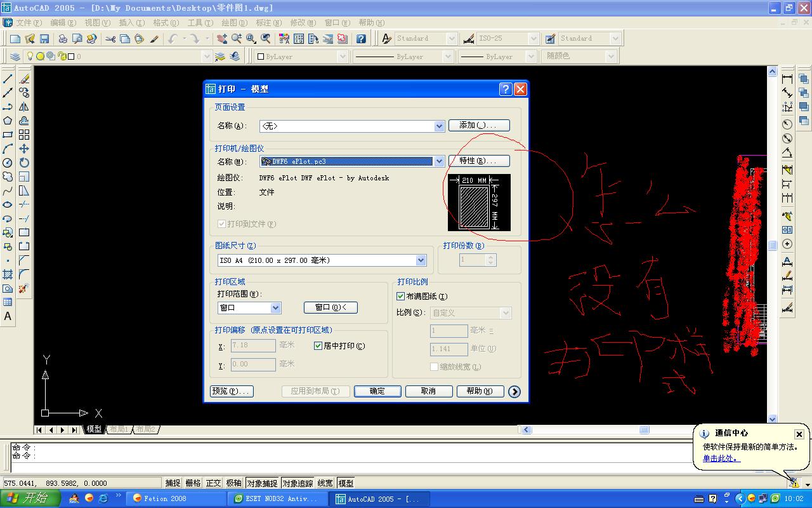Click the Help question mark toolbar icon
This screenshot has width=812, height=508.
coord(361,39)
